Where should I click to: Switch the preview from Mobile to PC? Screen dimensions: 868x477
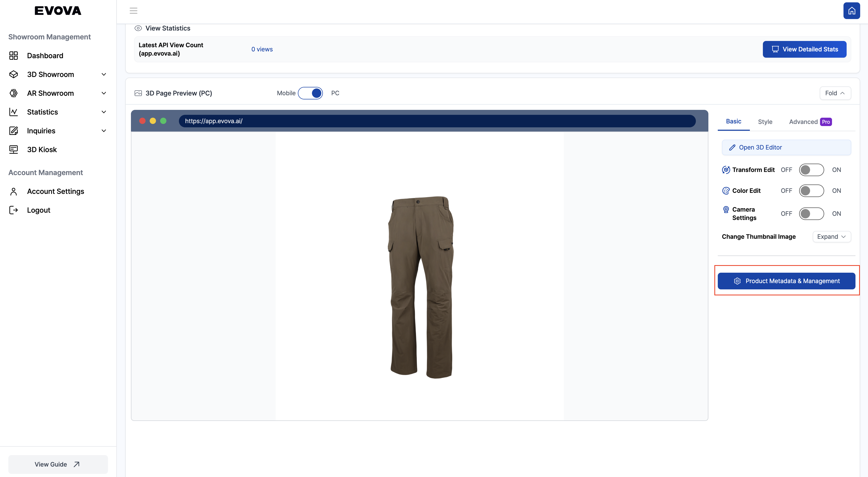click(311, 93)
